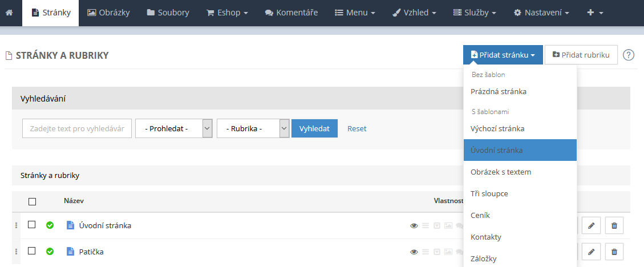Click the trash icon in the Úvodní stránka row
Screen dimensions: 644x267
pyautogui.click(x=614, y=225)
